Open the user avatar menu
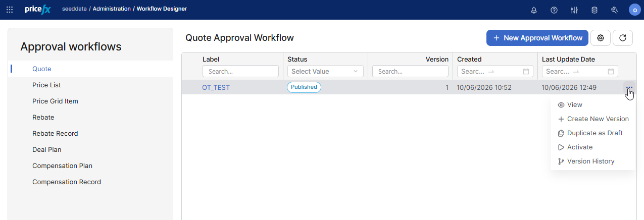This screenshot has height=220, width=644. [635, 10]
